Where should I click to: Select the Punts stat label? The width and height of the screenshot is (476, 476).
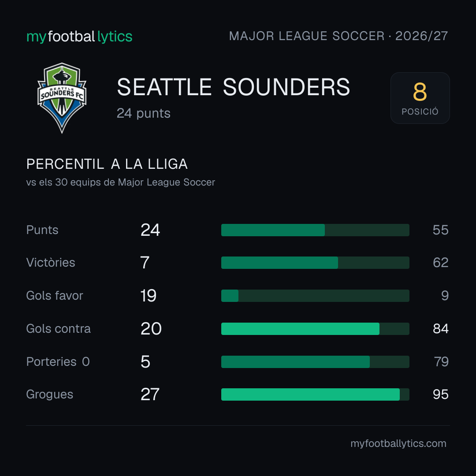click(42, 230)
